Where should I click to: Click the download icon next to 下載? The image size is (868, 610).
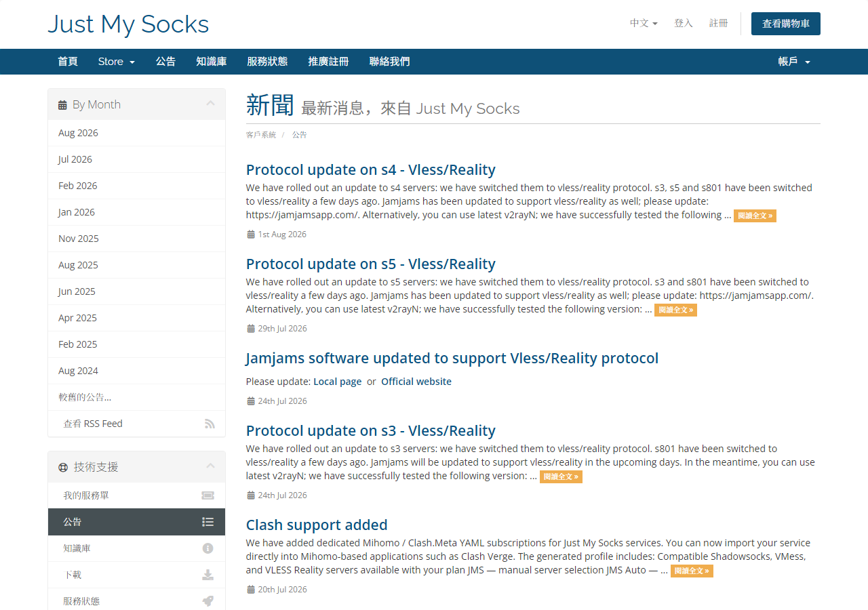[x=208, y=575]
